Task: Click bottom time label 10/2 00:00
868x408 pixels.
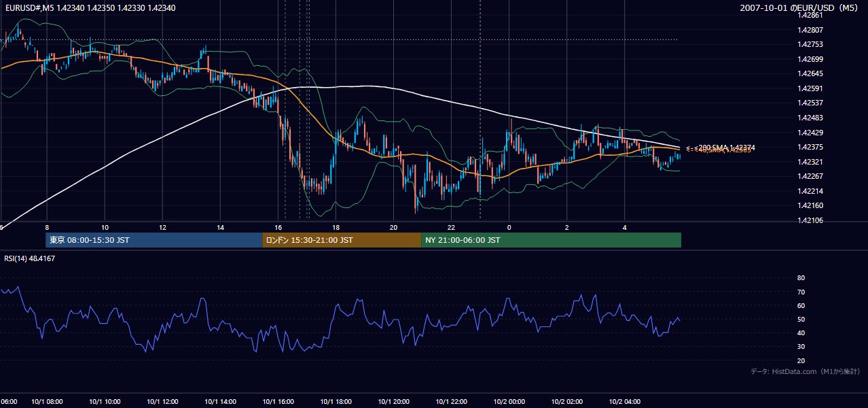Action: pyautogui.click(x=509, y=402)
